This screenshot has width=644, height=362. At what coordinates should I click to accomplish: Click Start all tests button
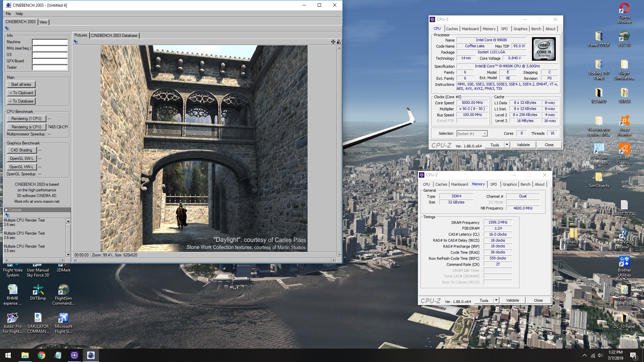tap(21, 84)
